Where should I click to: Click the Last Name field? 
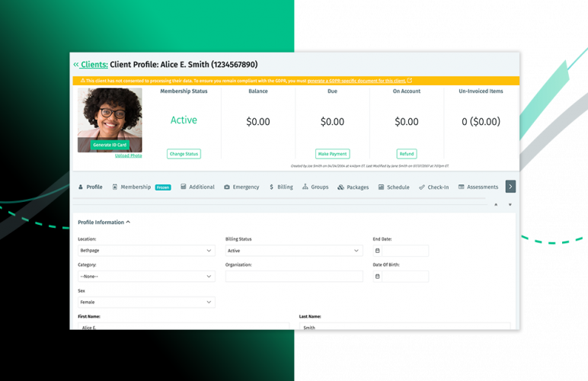(404, 326)
